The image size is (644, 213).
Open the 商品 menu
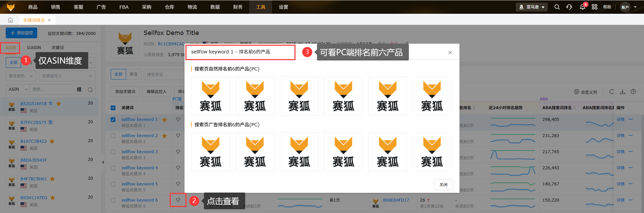pyautogui.click(x=33, y=7)
